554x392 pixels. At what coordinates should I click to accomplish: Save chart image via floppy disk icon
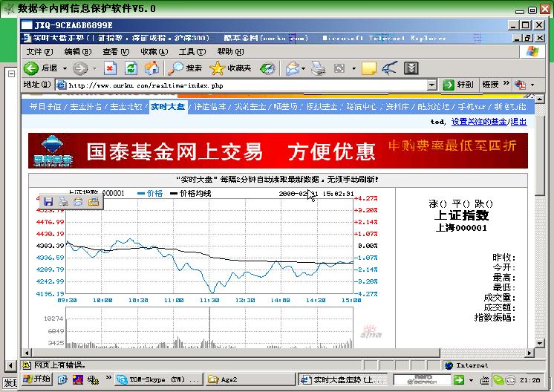[x=48, y=201]
